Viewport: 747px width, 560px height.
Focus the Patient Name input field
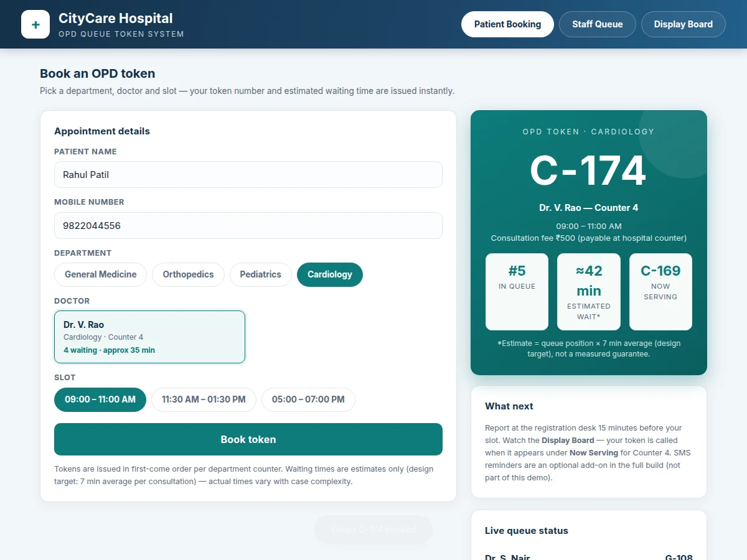248,175
